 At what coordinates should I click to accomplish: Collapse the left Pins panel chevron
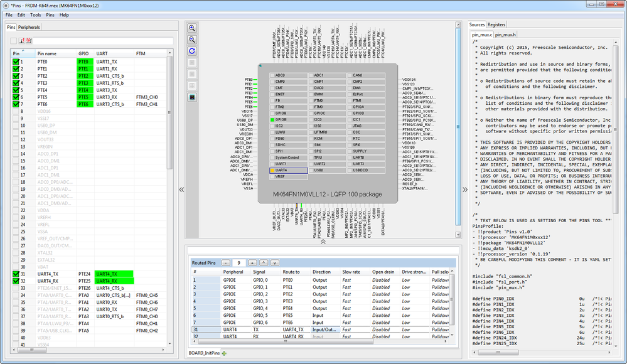tap(181, 188)
